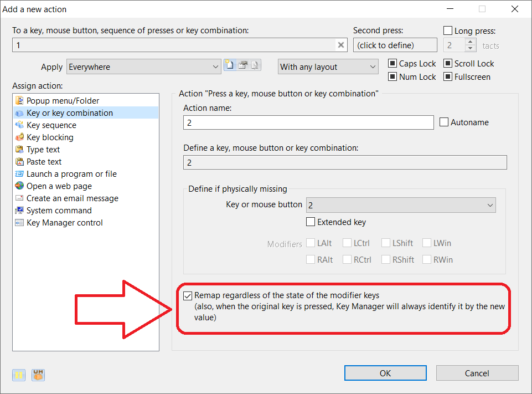
Task: Click the Key blocking icon
Action: click(20, 137)
